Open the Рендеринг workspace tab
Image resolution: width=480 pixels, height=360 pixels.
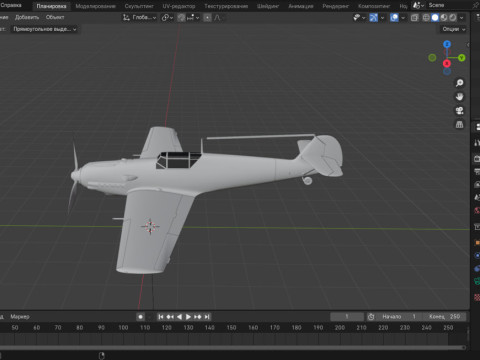(x=335, y=6)
